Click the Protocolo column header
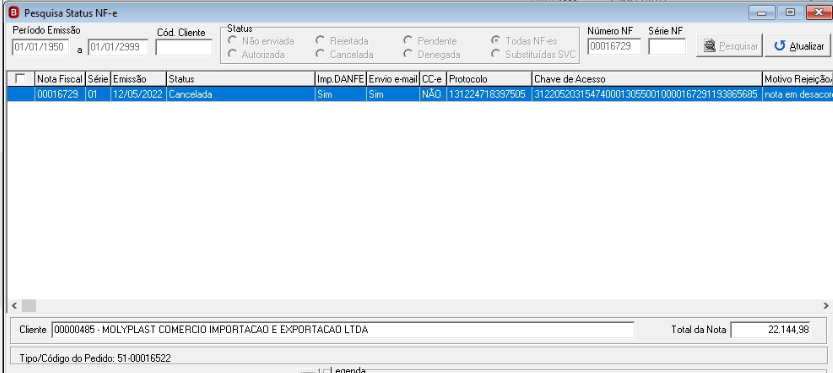 point(489,79)
